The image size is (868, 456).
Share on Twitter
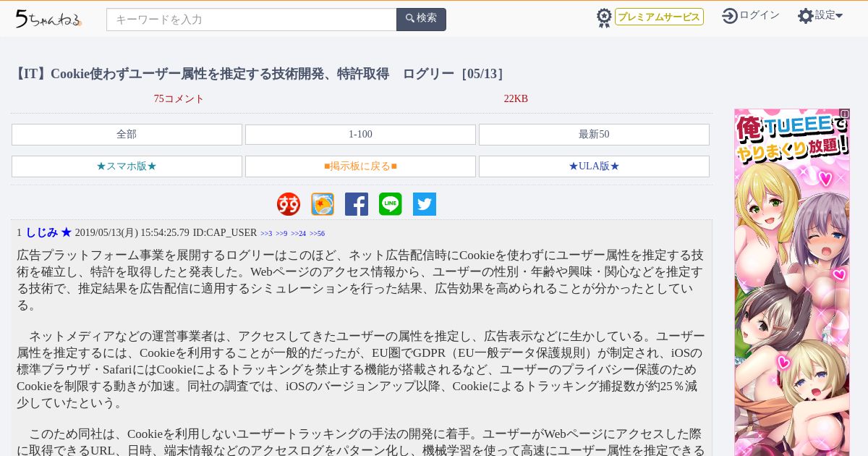tap(425, 204)
